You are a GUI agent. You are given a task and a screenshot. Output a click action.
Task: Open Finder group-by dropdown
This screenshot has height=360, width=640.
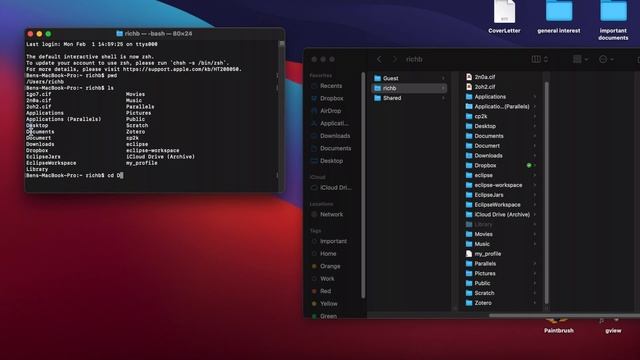click(x=580, y=60)
